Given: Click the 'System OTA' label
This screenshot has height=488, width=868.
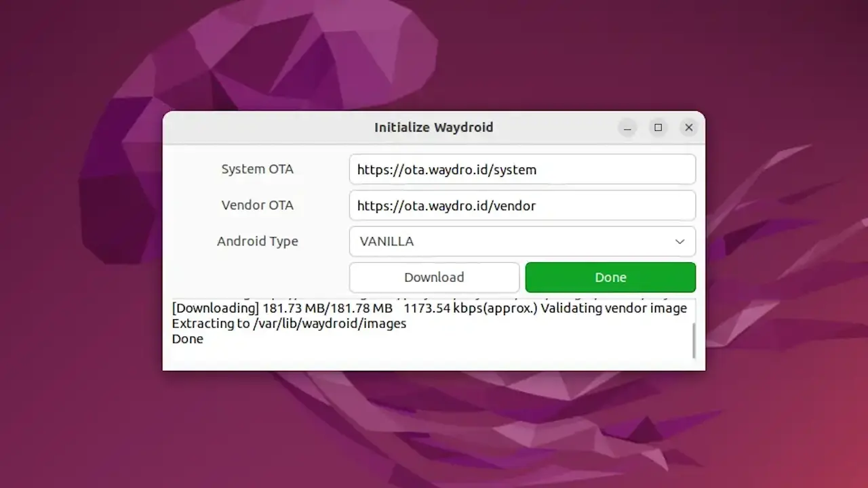Looking at the screenshot, I should pos(258,169).
